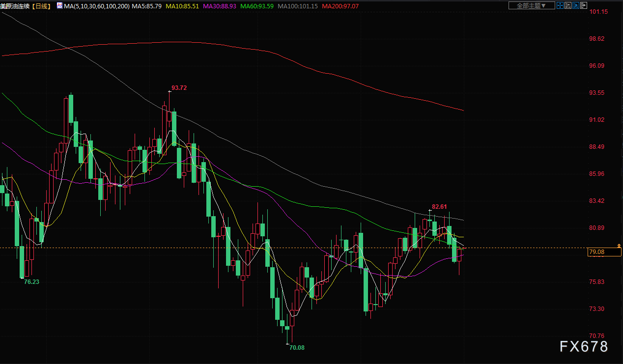Click the 101.15 price axis label

coord(599,12)
